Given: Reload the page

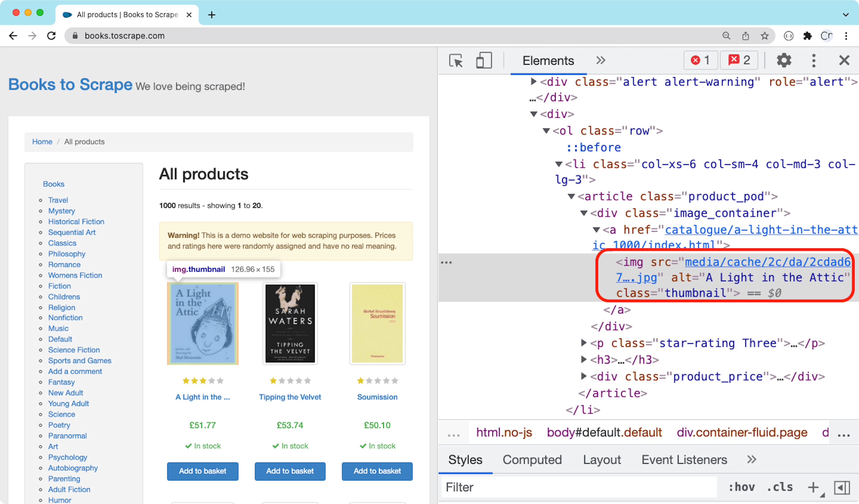Looking at the screenshot, I should (51, 36).
